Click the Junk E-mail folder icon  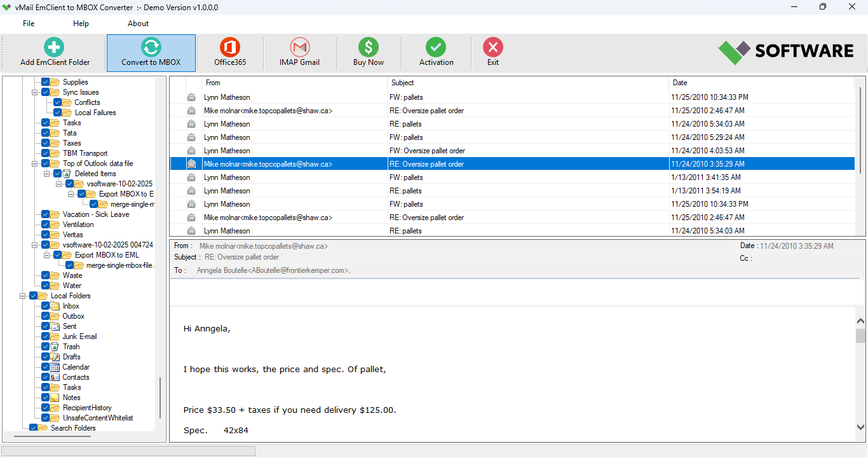55,337
